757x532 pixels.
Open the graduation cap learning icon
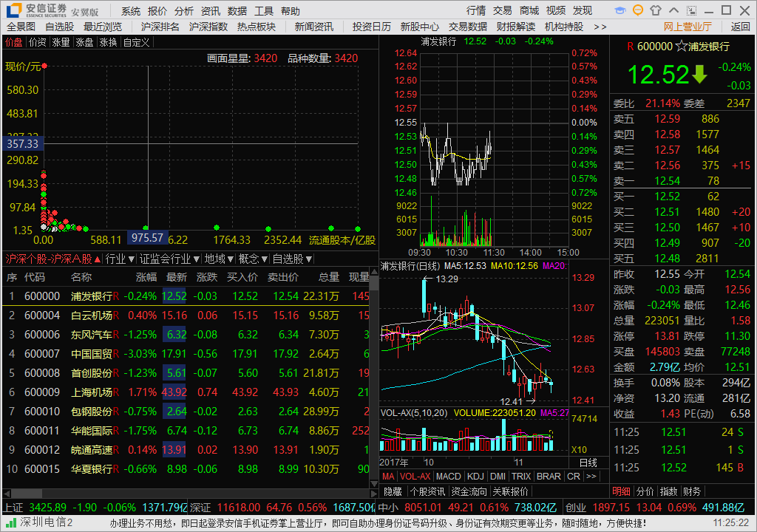[x=620, y=10]
